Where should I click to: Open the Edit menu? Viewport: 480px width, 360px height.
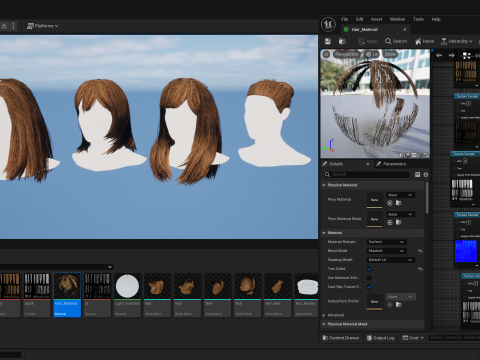[x=359, y=19]
